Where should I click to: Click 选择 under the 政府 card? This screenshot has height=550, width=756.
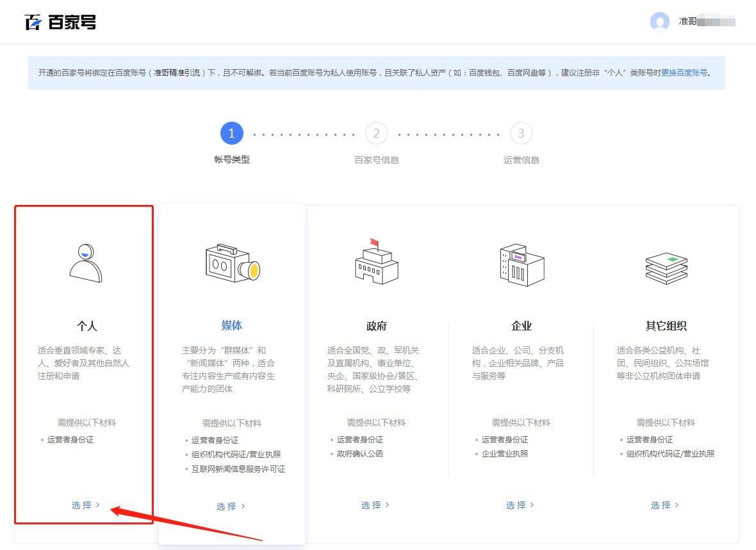tap(374, 505)
